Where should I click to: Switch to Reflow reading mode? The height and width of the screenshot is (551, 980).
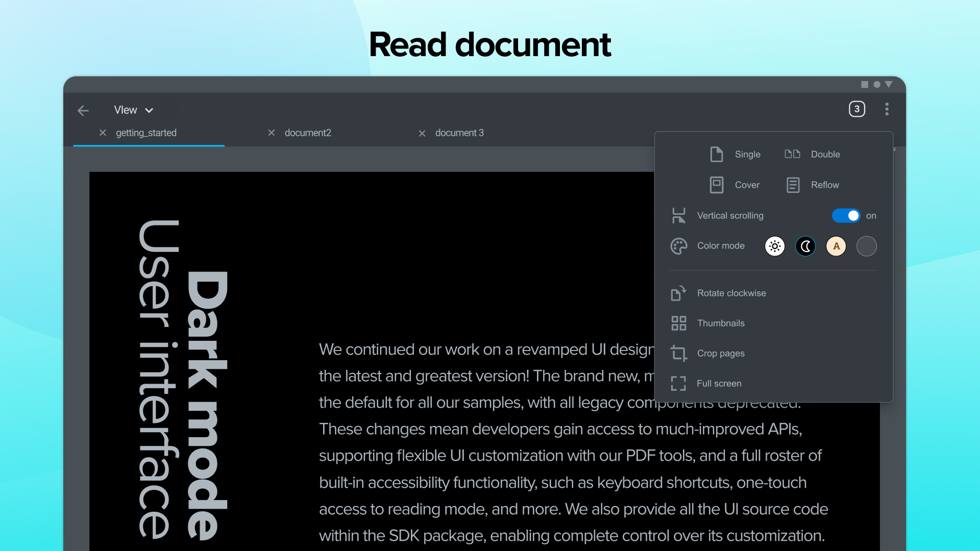812,185
